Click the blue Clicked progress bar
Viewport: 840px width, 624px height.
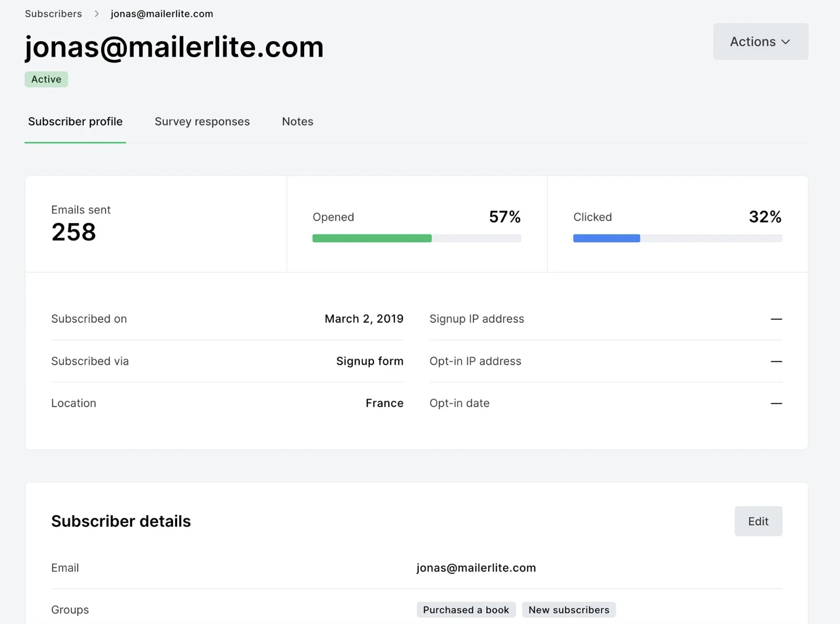click(606, 238)
